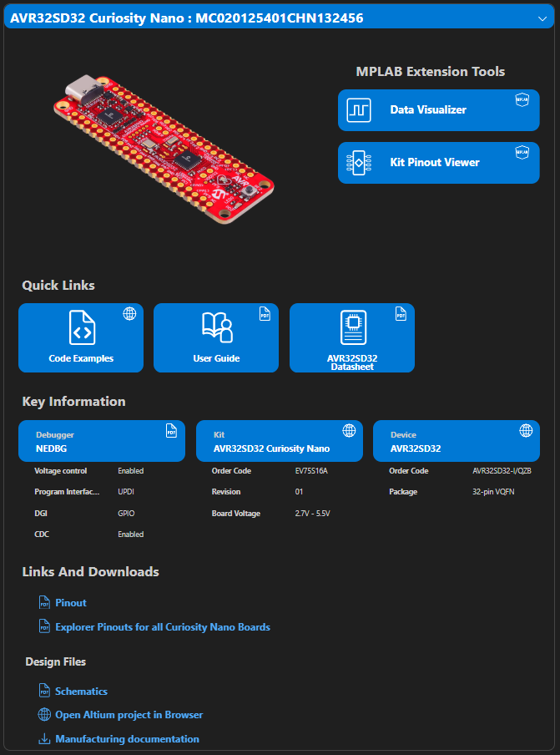560x755 pixels.
Task: Click the 2.7V - 5.5V board voltage value
Action: click(x=313, y=514)
